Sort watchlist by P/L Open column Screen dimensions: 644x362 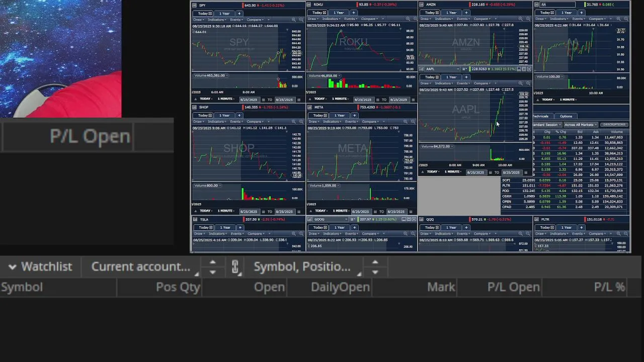tap(514, 287)
